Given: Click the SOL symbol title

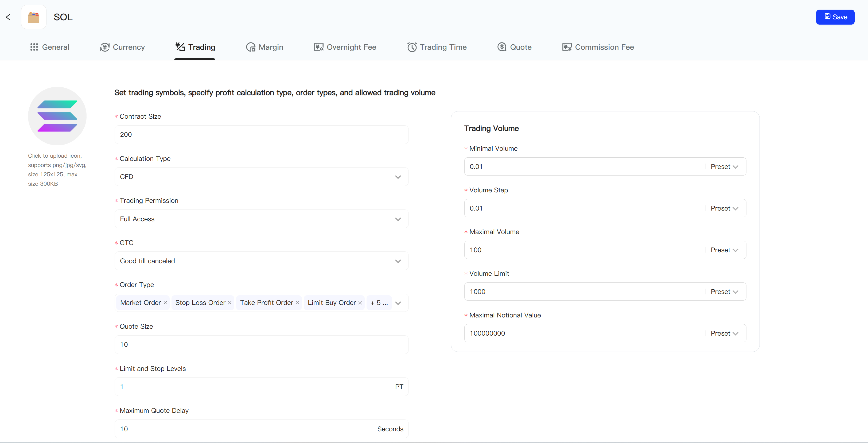Looking at the screenshot, I should tap(63, 17).
